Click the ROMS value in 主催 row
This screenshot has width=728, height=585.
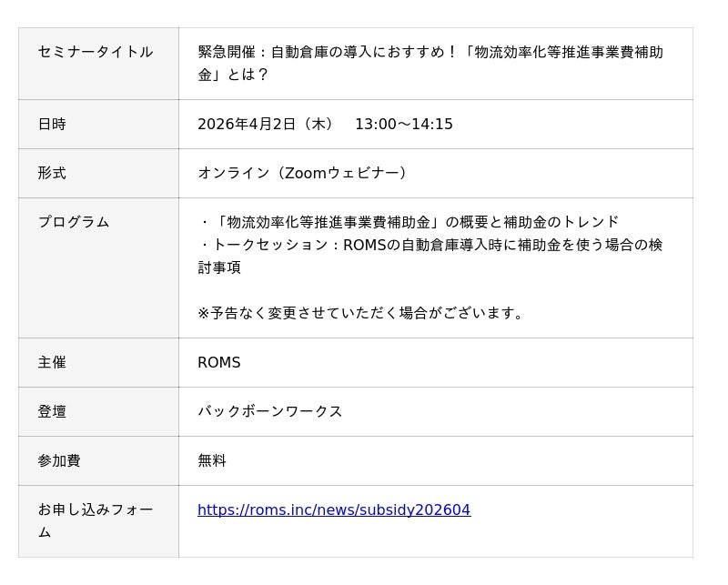(219, 362)
